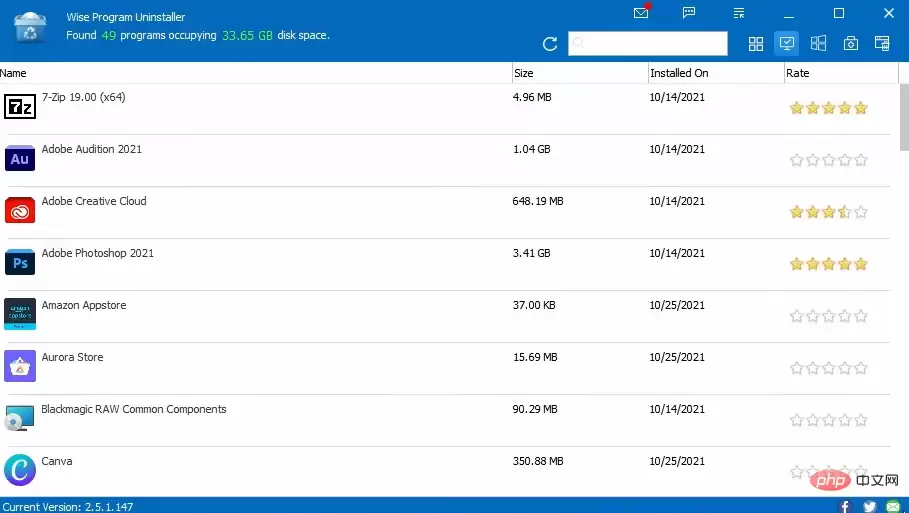Rate Amazon Appstore using its stars
Image resolution: width=909 pixels, height=513 pixels.
tap(828, 316)
